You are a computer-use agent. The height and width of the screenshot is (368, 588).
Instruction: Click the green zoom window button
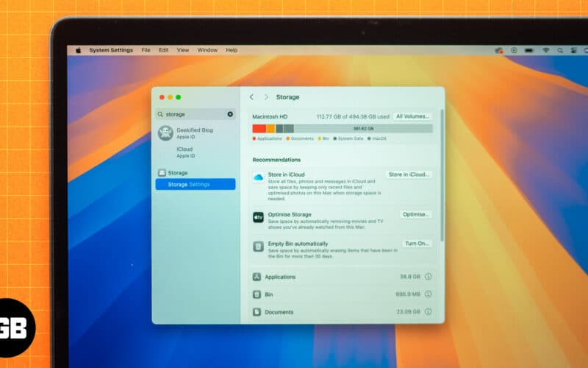pos(179,97)
